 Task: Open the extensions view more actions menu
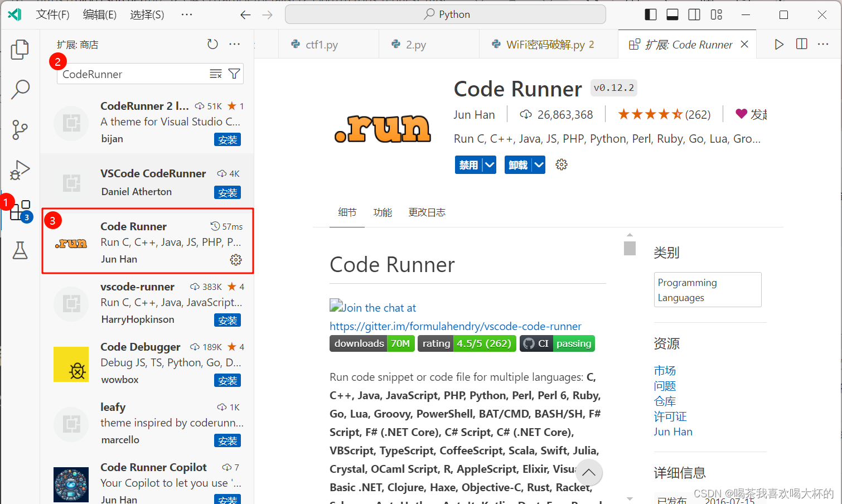(x=234, y=43)
